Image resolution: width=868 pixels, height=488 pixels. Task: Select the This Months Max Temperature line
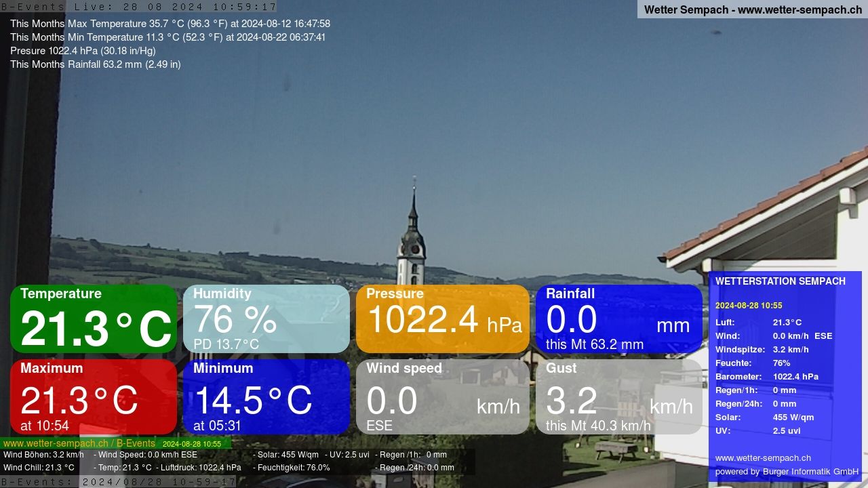(x=170, y=24)
